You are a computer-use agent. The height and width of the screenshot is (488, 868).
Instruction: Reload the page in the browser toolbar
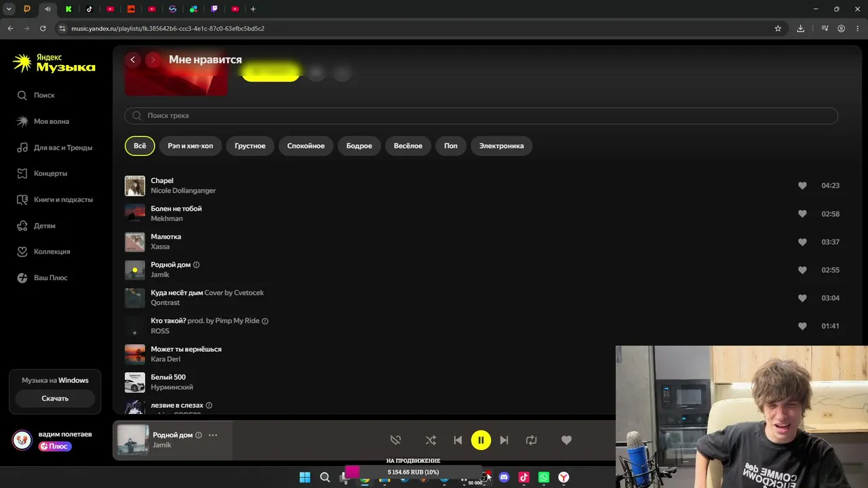(x=43, y=28)
